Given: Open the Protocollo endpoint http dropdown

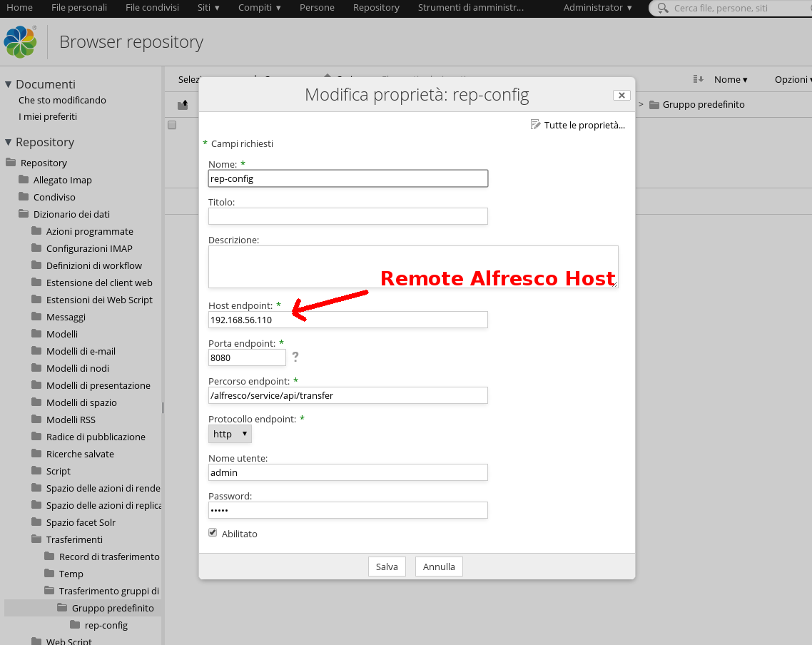Looking at the screenshot, I should pos(230,434).
